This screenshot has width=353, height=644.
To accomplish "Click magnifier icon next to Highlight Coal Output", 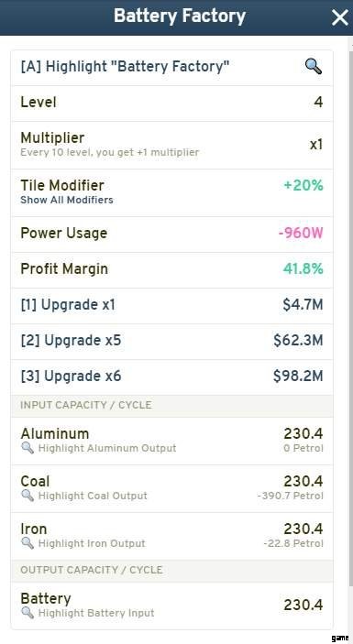I will click(28, 496).
